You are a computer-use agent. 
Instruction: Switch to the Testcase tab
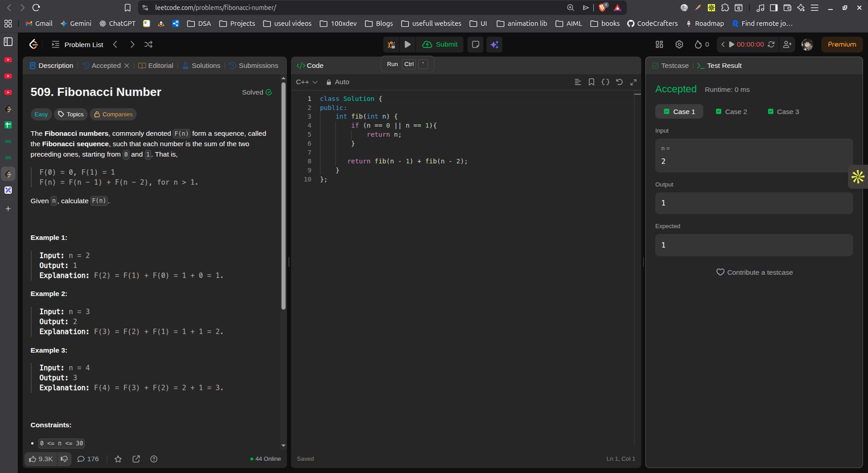coord(670,66)
